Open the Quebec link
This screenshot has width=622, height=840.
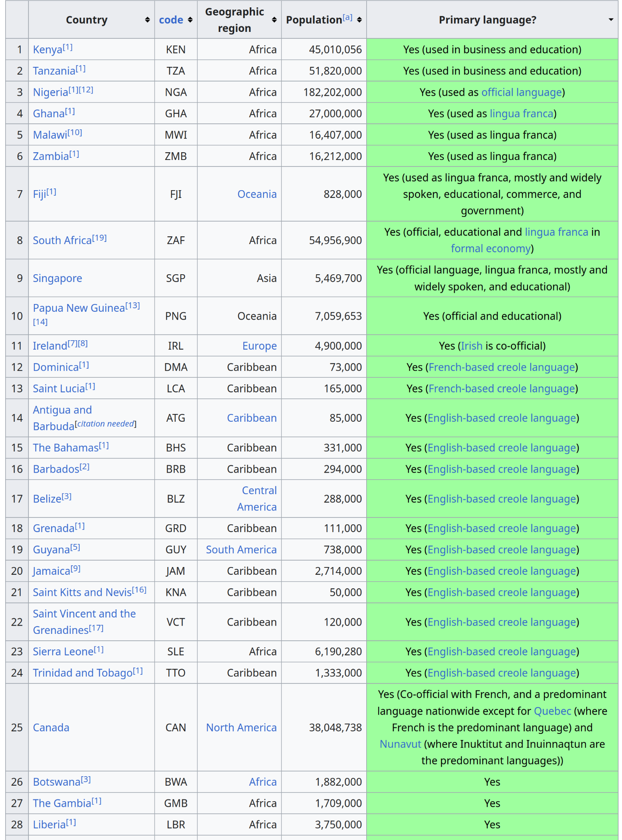[552, 711]
